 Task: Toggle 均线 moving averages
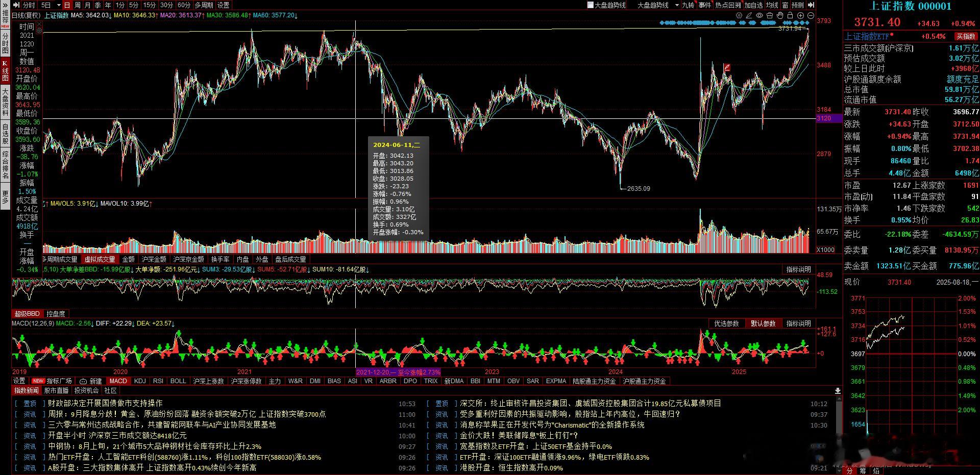point(772,5)
